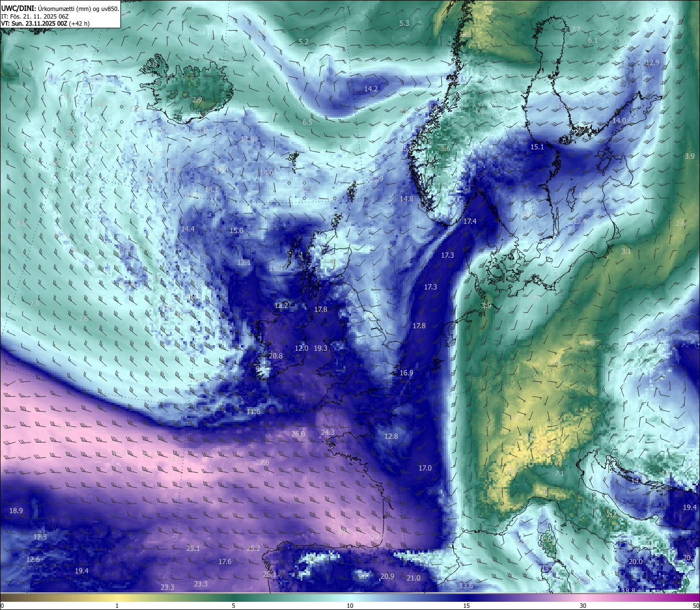The image size is (700, 610).
Task: Click the '20.0' value over southern Italy
Action: click(x=635, y=562)
